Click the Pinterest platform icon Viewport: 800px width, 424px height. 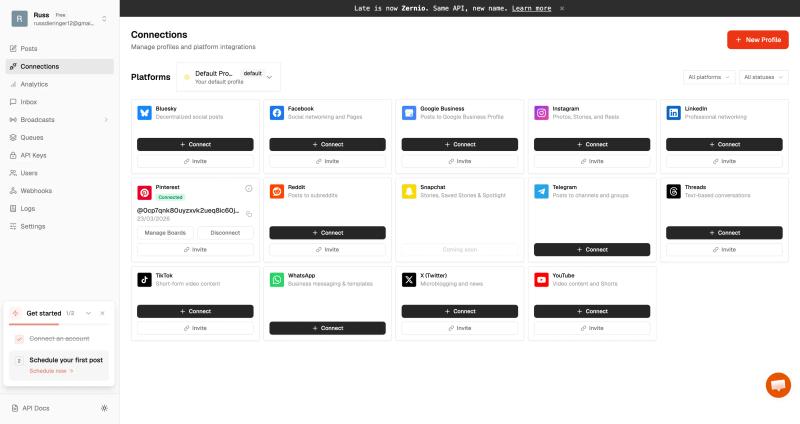click(x=144, y=192)
